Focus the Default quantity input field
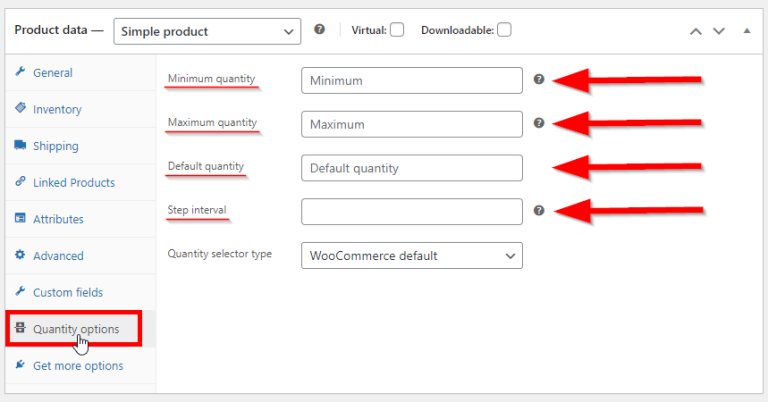This screenshot has height=402, width=768. [411, 168]
